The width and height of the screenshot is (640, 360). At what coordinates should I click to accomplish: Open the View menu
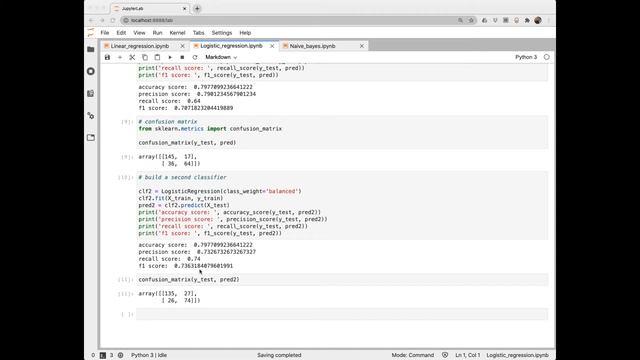139,33
